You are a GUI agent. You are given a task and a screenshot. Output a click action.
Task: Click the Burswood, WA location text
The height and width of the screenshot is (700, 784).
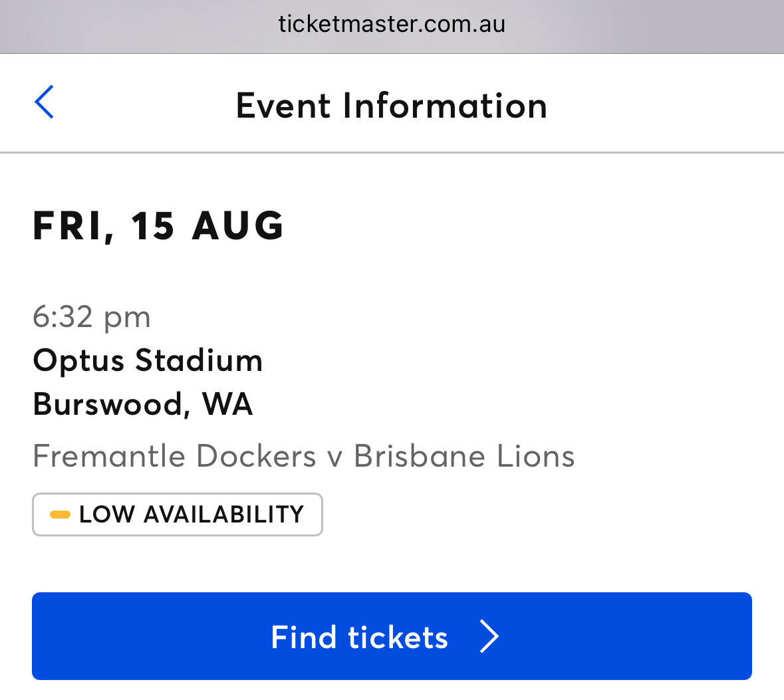point(143,404)
